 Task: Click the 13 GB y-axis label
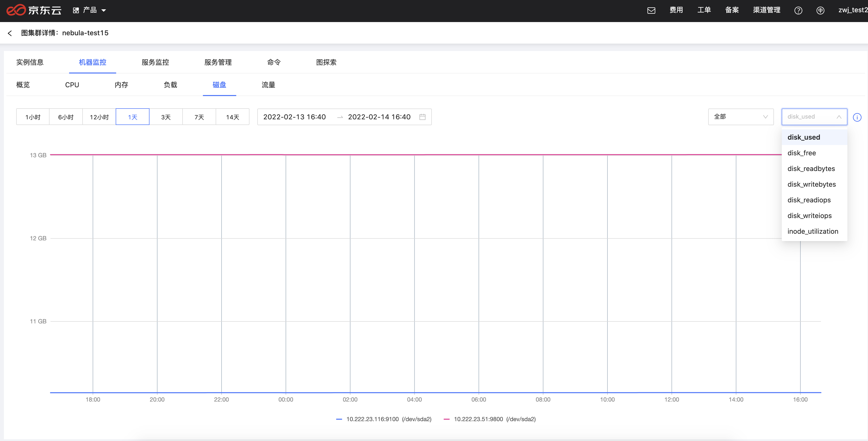pos(38,155)
